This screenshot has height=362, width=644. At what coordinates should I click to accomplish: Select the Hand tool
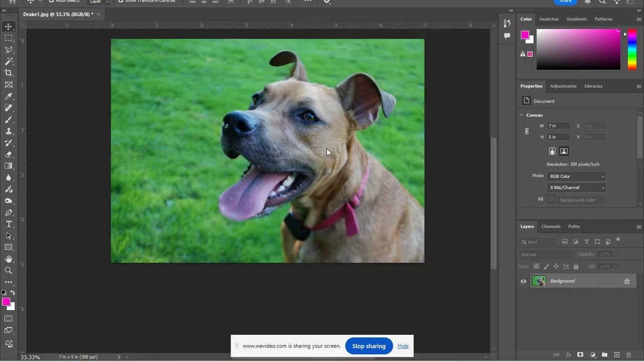point(9,259)
